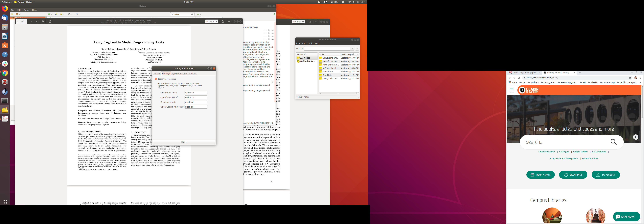Switch to Synchronization tab in Tomboy Preferences

click(179, 74)
